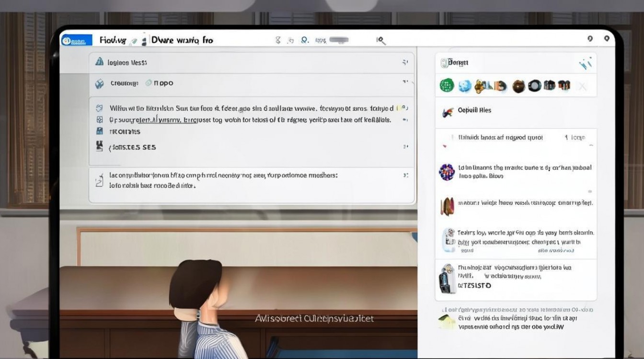Click the faded X at end of avatar row

point(582,86)
